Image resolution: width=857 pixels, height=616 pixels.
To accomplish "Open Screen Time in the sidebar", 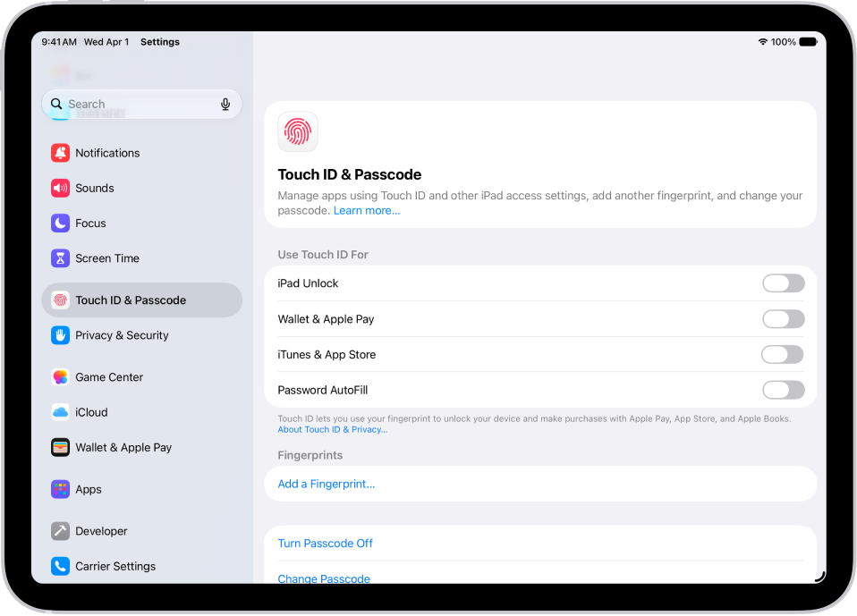I will click(x=142, y=258).
